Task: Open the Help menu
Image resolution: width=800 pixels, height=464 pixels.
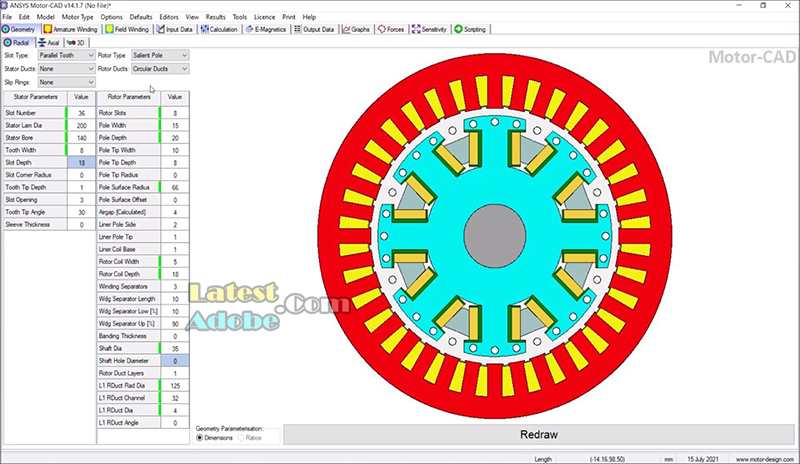Action: tap(309, 17)
